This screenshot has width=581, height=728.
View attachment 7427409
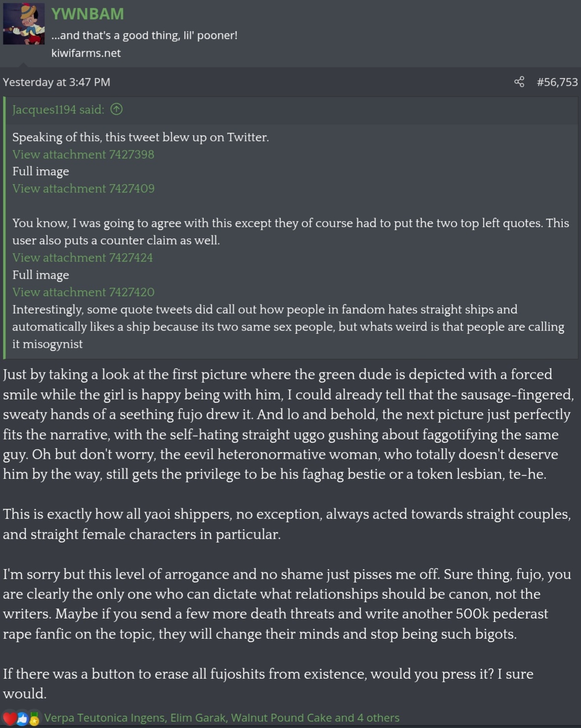click(83, 189)
